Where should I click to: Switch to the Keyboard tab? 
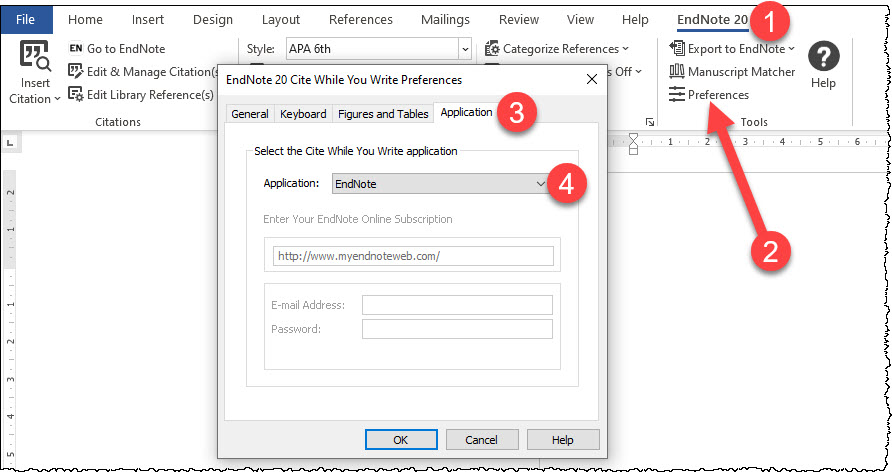303,114
